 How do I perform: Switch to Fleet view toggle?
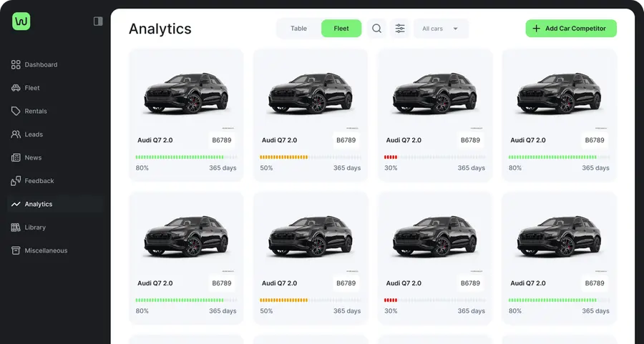(341, 29)
